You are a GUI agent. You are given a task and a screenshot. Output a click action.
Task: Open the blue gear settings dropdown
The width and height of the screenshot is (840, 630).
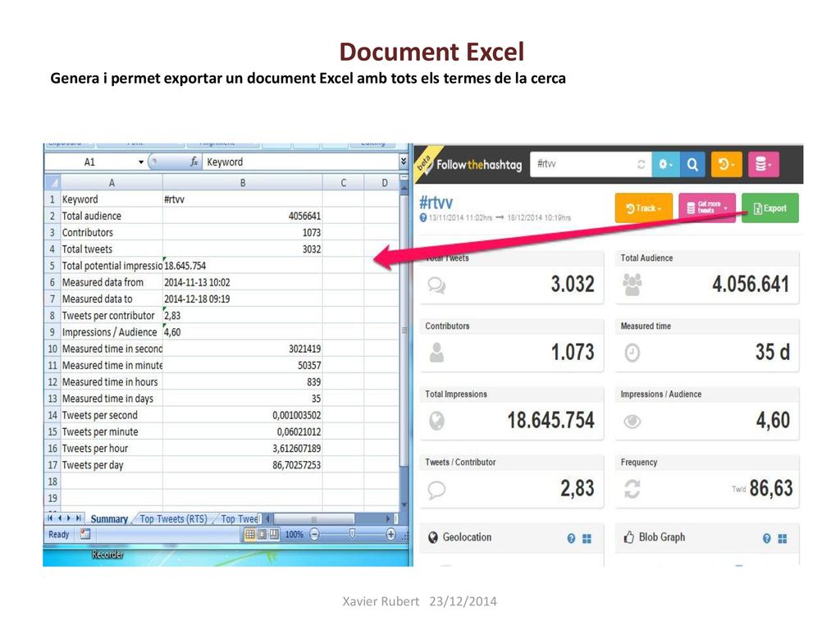pyautogui.click(x=666, y=164)
